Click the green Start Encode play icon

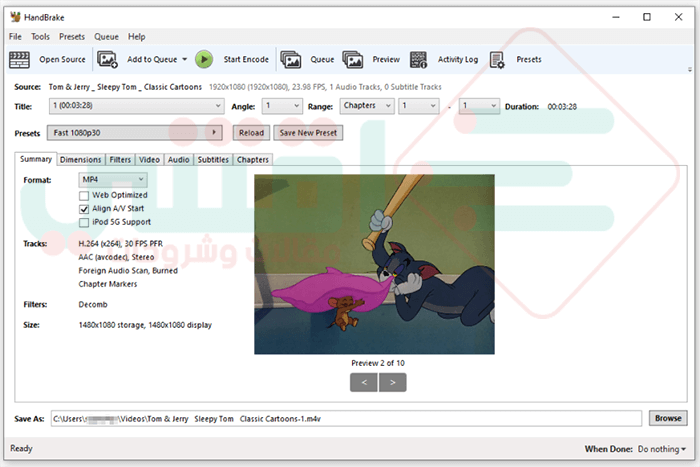click(x=204, y=59)
